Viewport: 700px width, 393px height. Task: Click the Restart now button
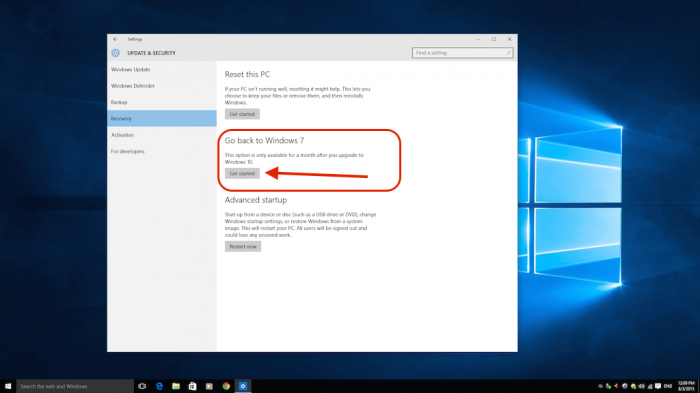point(243,247)
